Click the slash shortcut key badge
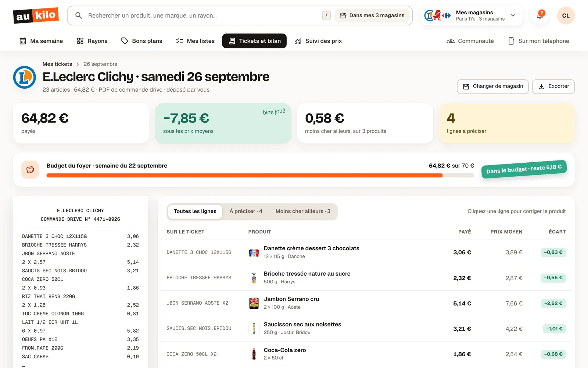The height and width of the screenshot is (368, 588). click(x=326, y=15)
